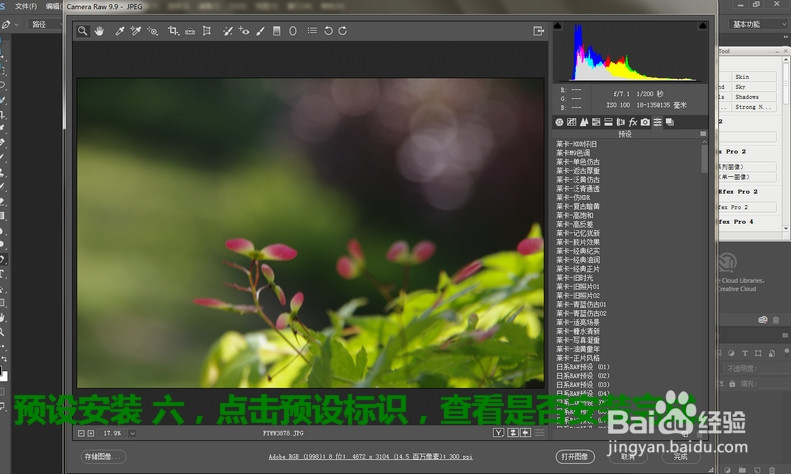The width and height of the screenshot is (791, 474).
Task: Toggle before/after Y preview view
Action: 498,433
